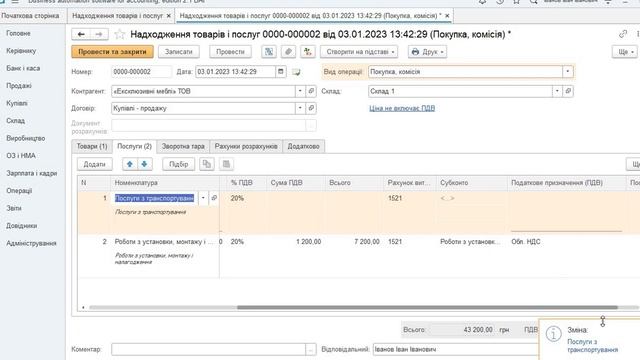This screenshot has width=640, height=360.
Task: Switch to the Зворотна тара tab
Action: (183, 146)
